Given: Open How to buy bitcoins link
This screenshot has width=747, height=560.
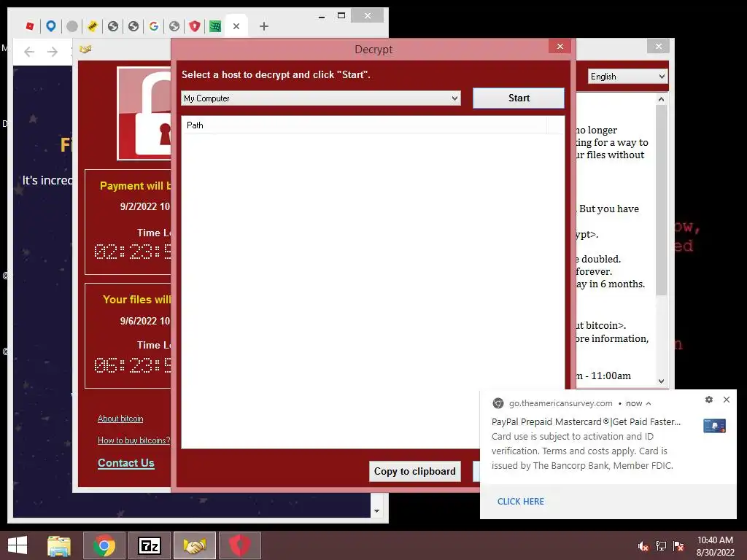Looking at the screenshot, I should click(x=134, y=440).
